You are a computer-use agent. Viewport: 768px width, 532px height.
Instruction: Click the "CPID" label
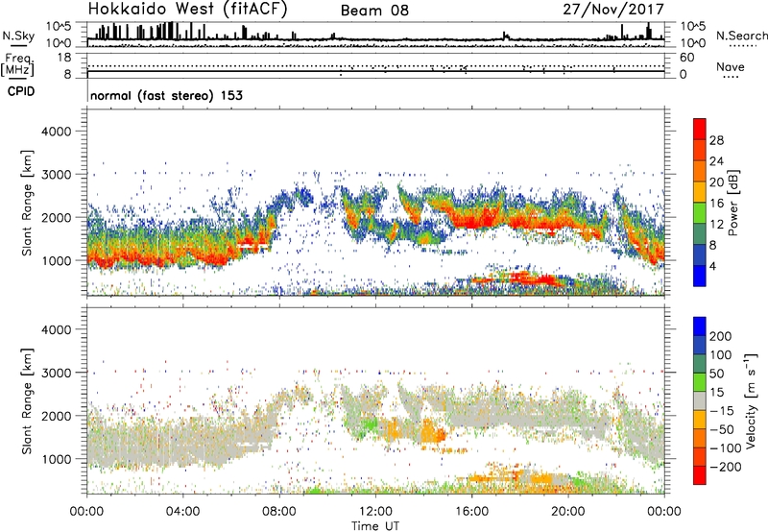[x=21, y=91]
